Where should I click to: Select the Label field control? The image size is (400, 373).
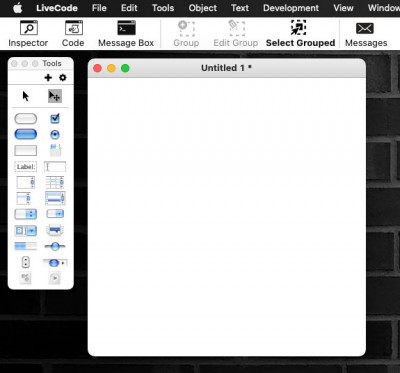pos(26,167)
